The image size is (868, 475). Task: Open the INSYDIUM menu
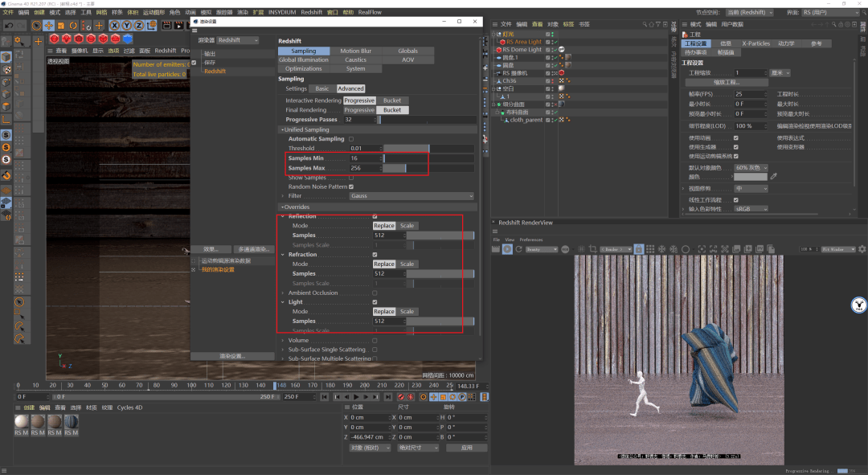[281, 13]
